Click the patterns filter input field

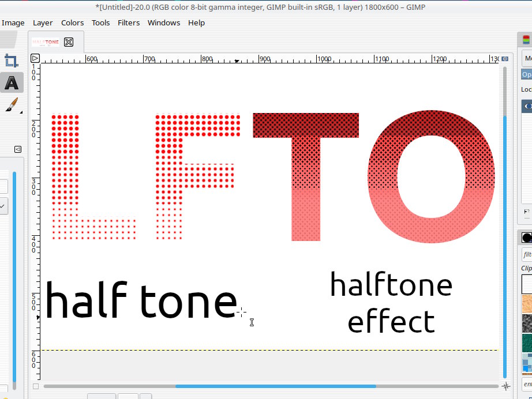tap(527, 254)
